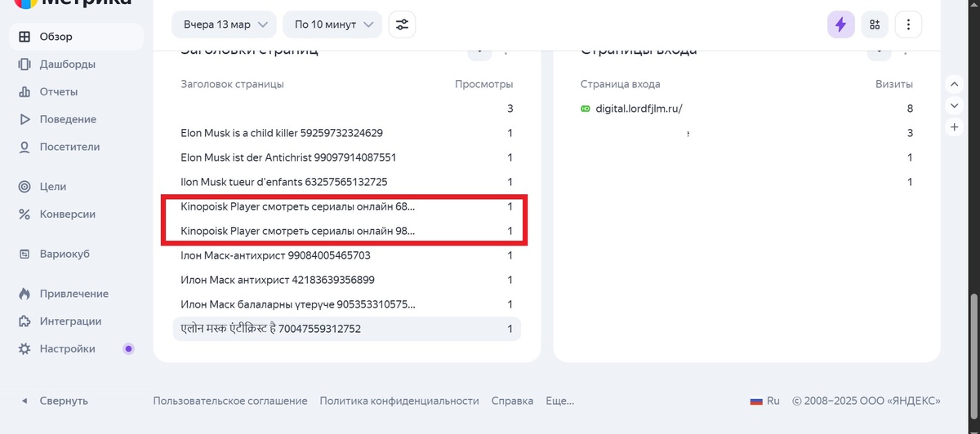Click the Интеграции puzzle icon

tap(24, 321)
